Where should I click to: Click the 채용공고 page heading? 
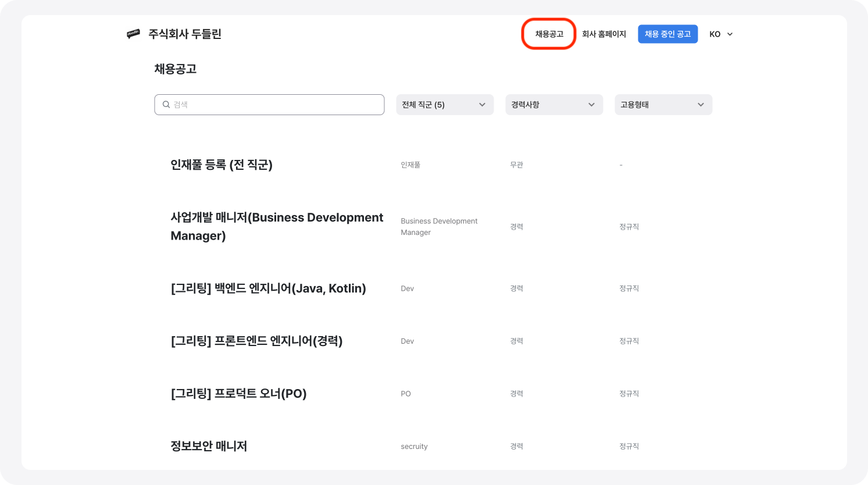[175, 69]
